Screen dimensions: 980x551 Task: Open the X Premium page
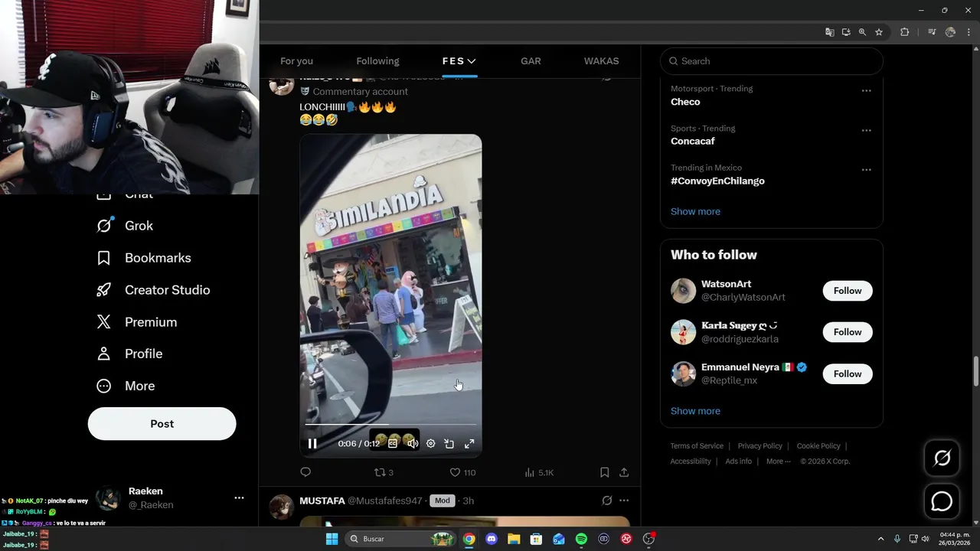click(x=136, y=322)
